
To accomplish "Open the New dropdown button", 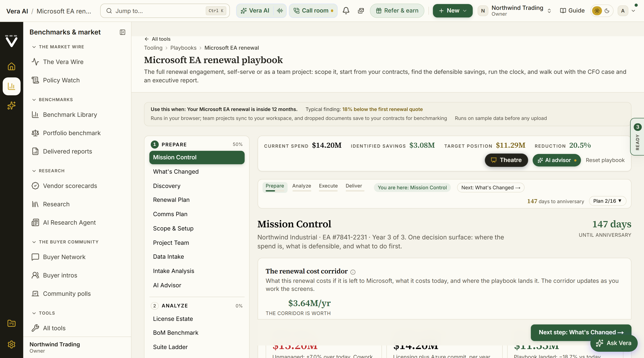I will (453, 11).
